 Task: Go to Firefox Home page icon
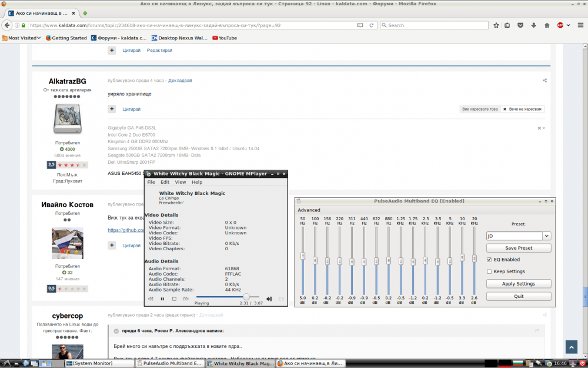point(547,25)
